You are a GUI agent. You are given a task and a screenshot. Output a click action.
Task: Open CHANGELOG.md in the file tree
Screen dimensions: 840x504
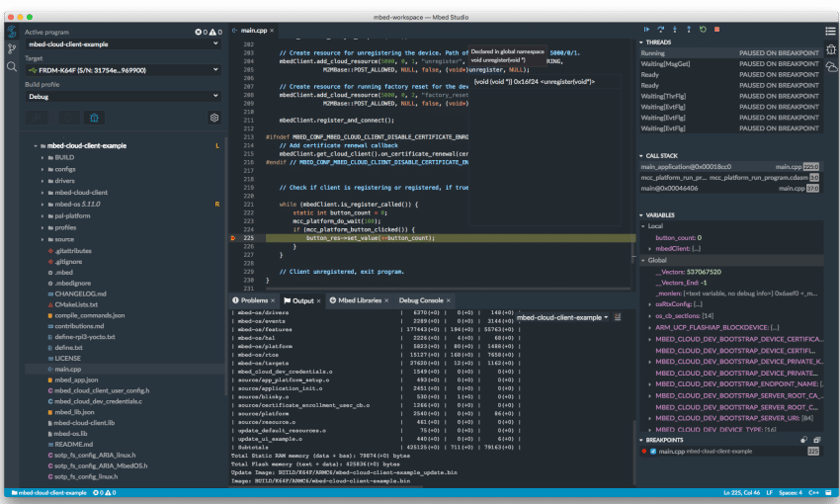(x=80, y=293)
